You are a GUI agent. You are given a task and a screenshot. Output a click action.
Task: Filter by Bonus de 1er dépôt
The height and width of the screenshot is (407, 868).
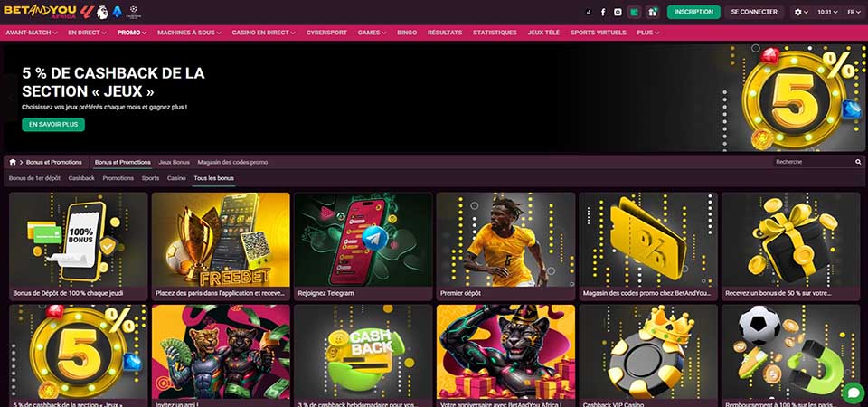pyautogui.click(x=34, y=178)
